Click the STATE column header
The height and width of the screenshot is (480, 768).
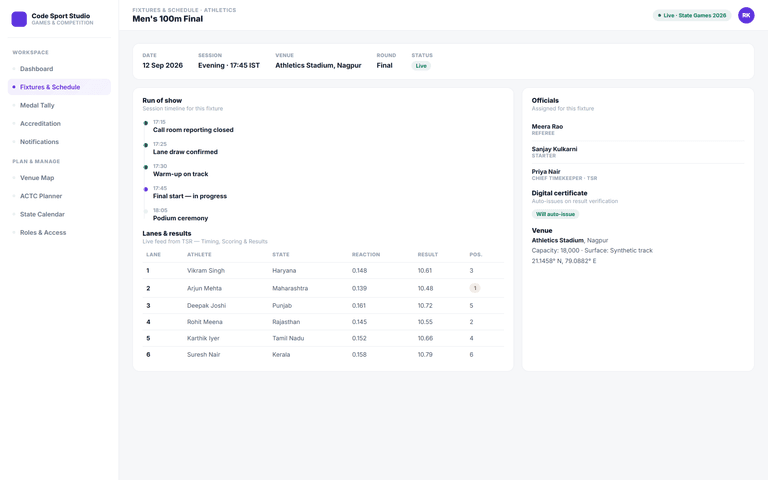[x=281, y=254]
